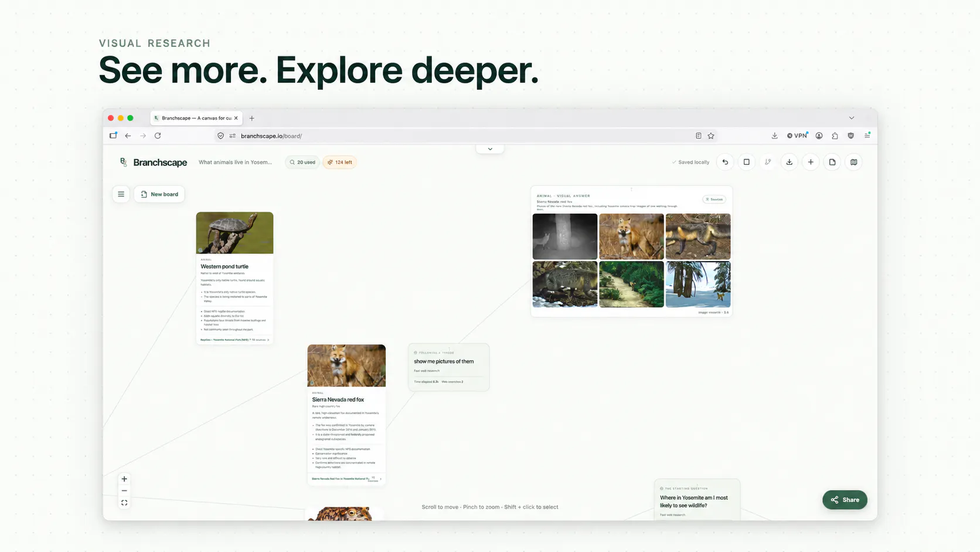Image resolution: width=980 pixels, height=552 pixels.
Task: Click the undo arrow in board toolbar
Action: tap(725, 162)
